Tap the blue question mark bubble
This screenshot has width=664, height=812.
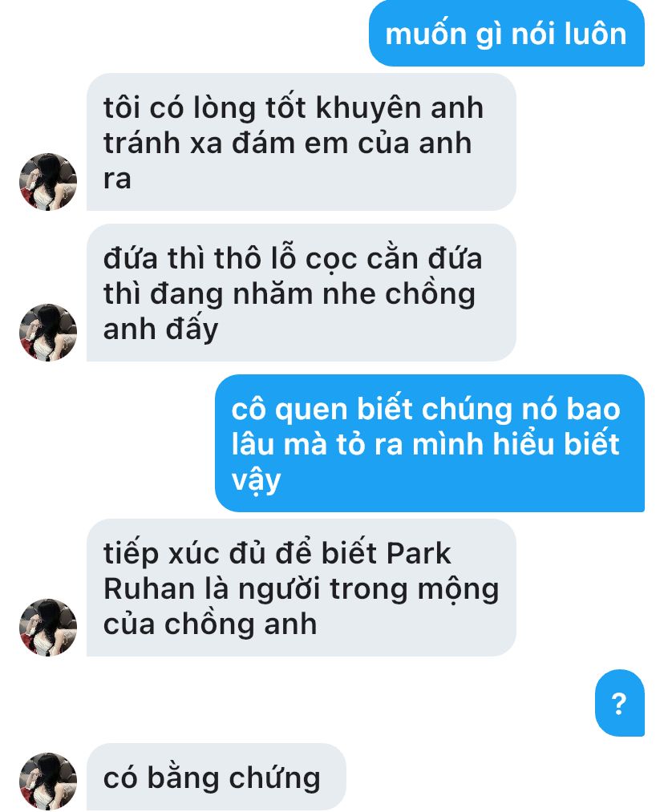[x=619, y=703]
